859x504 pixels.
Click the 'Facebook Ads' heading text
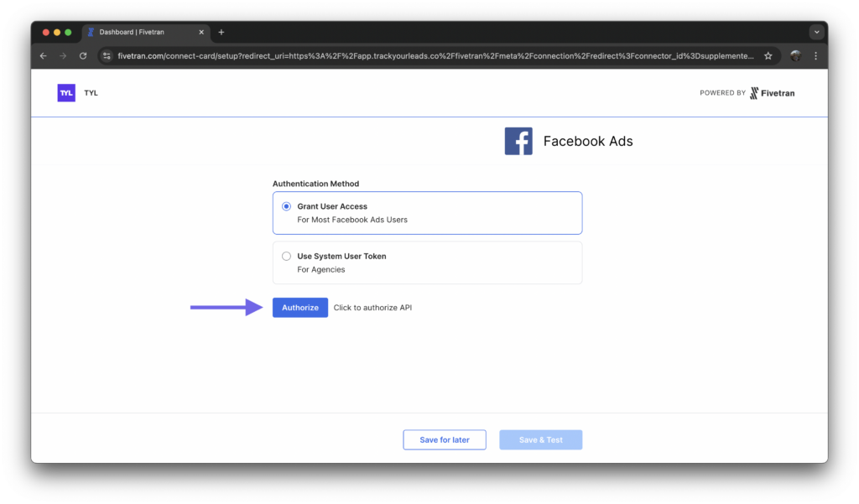(x=588, y=142)
